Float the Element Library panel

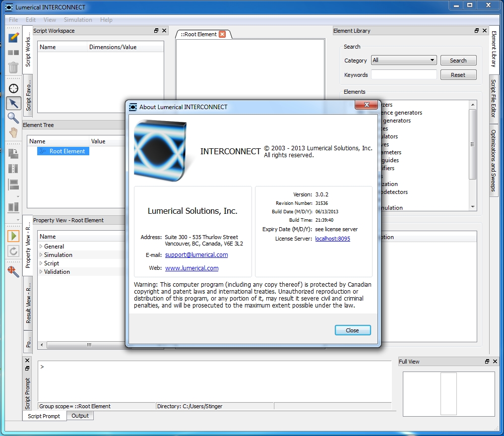point(476,31)
